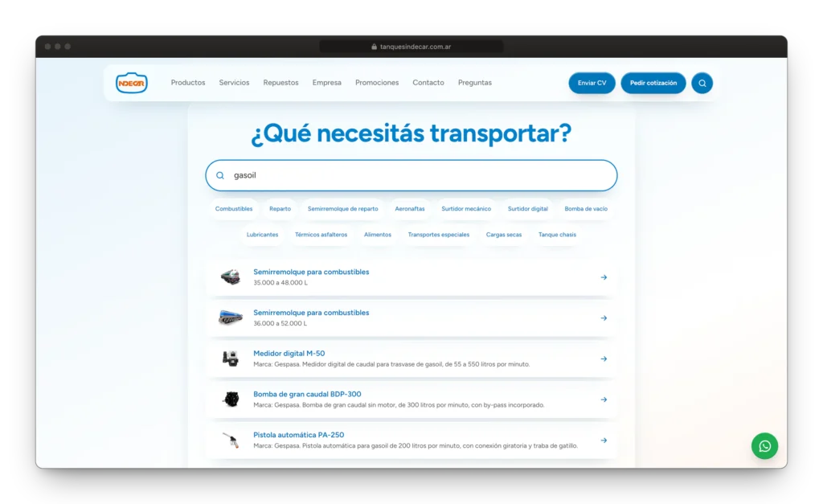
Task: Go to Promociones page
Action: [377, 83]
